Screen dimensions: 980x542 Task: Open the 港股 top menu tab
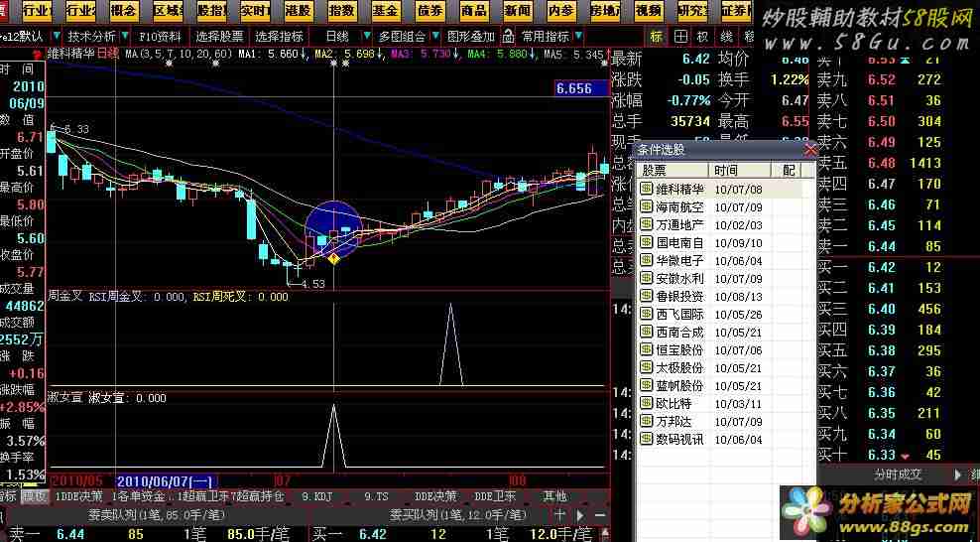(x=298, y=11)
